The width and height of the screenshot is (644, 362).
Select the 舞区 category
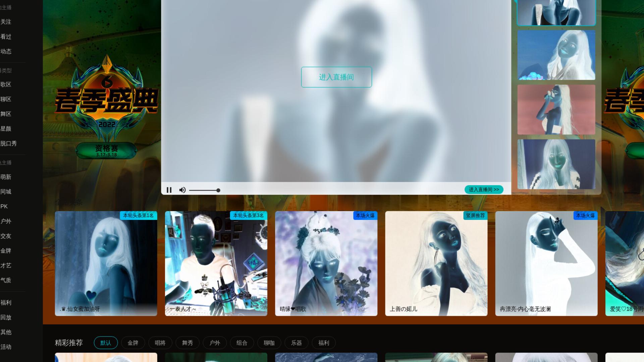[x=6, y=114]
